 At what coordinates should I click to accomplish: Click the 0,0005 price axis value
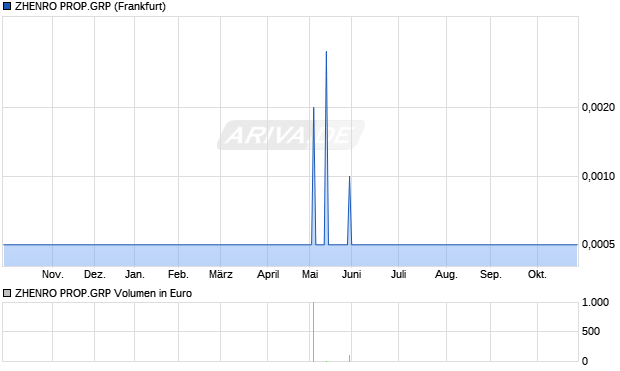coord(598,244)
